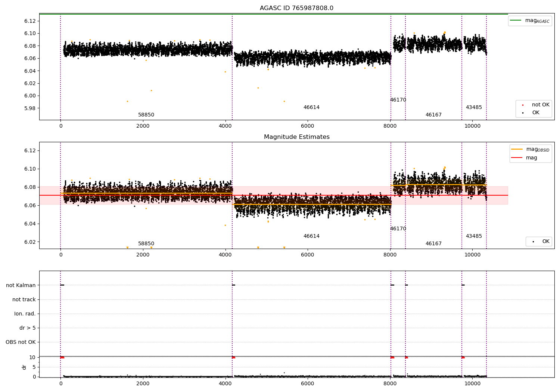Click OBSID label 46614 in the top plot
The width and height of the screenshot is (560, 392).
click(x=311, y=108)
